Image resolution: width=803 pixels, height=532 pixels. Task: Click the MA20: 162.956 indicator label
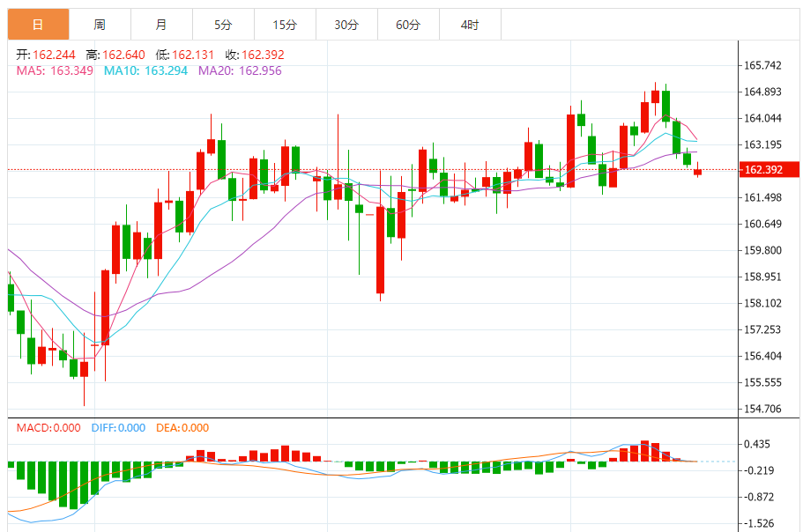click(x=240, y=70)
